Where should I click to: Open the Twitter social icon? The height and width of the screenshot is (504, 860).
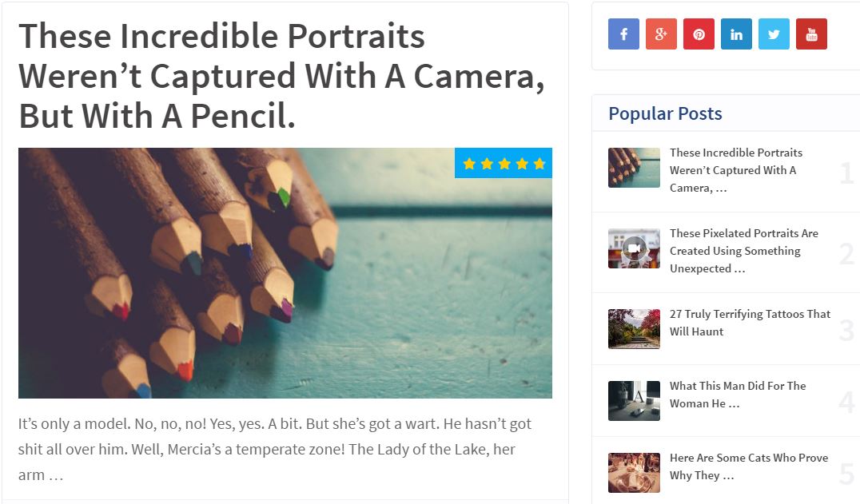tap(774, 34)
